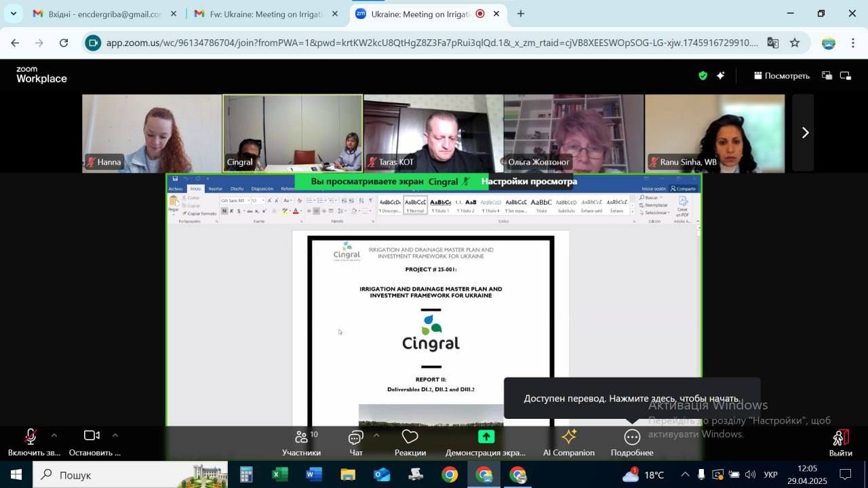Open the Чат chat panel
The height and width of the screenshot is (488, 868).
[356, 443]
